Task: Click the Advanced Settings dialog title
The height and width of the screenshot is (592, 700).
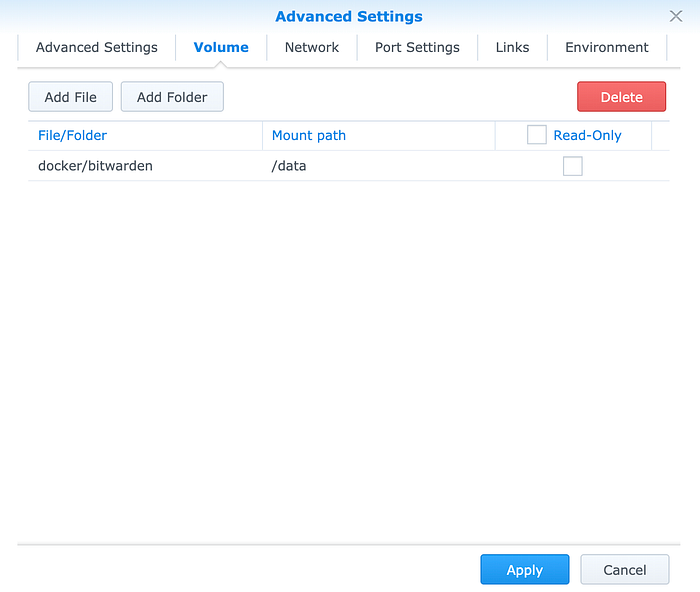Action: pos(349,16)
